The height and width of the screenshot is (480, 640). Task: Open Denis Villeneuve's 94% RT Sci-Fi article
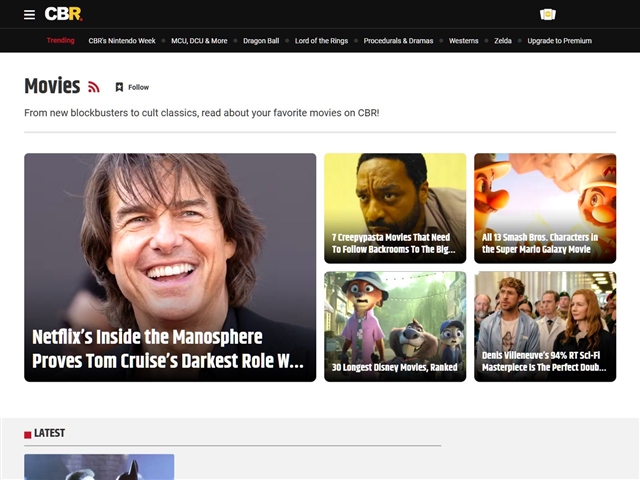click(x=545, y=327)
